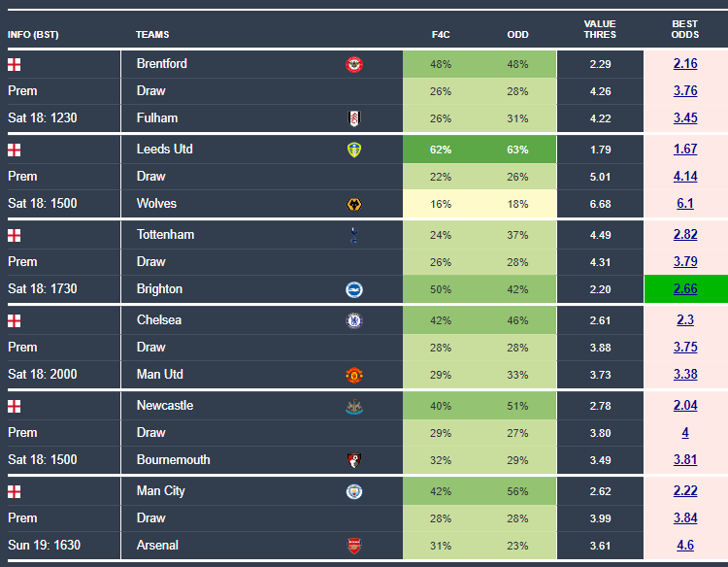
Task: Select the Leeds Utd 62% F4C cell
Action: pyautogui.click(x=441, y=150)
